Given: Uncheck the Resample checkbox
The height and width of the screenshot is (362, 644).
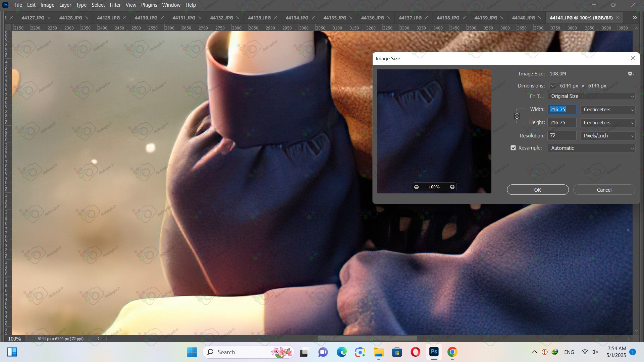Looking at the screenshot, I should [x=513, y=148].
